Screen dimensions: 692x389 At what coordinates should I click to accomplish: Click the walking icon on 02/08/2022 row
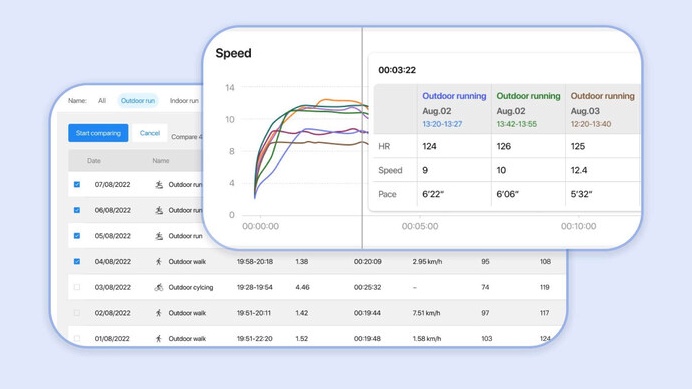click(159, 313)
